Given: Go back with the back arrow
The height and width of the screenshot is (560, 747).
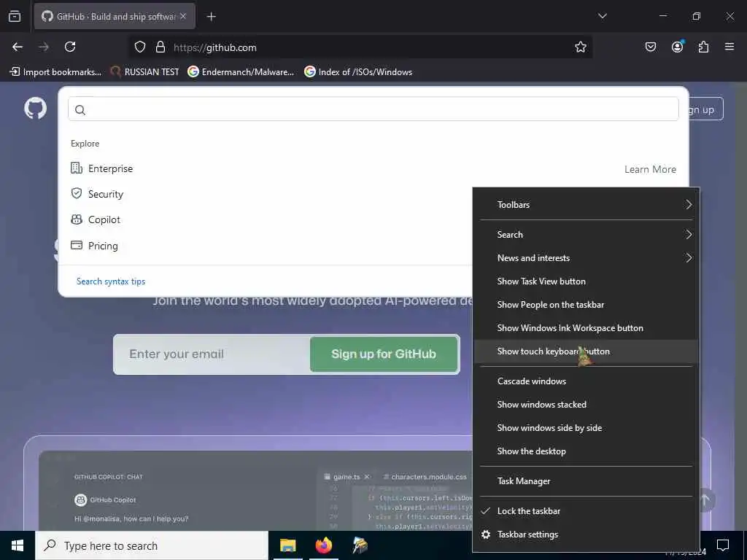Looking at the screenshot, I should pyautogui.click(x=18, y=47).
